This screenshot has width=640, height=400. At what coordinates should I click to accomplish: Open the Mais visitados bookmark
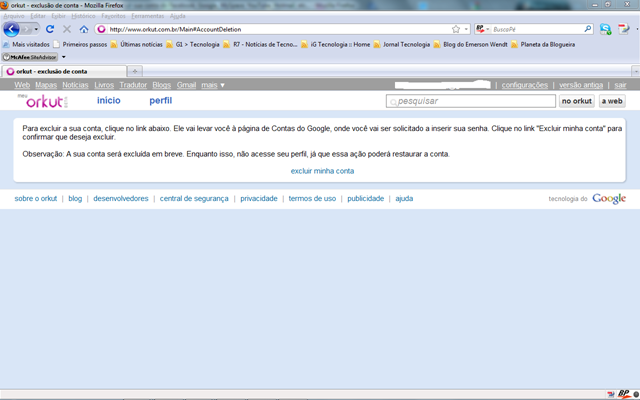click(26, 44)
